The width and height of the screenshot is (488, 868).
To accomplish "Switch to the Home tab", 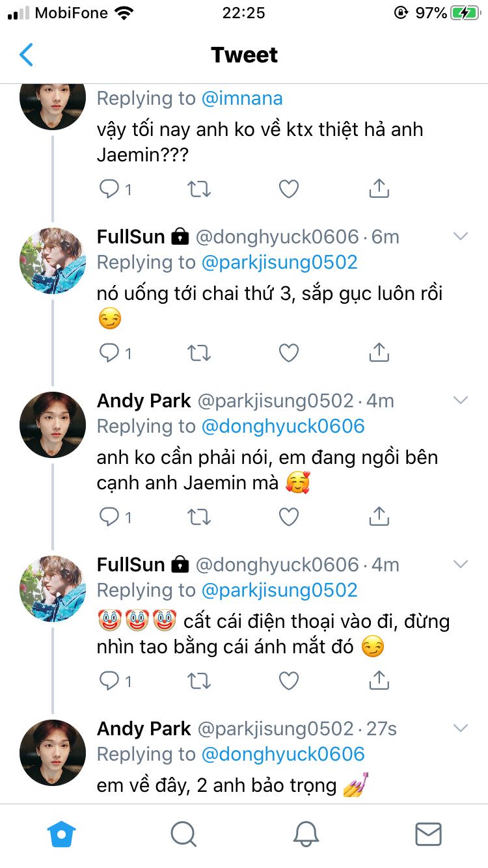I will [62, 834].
